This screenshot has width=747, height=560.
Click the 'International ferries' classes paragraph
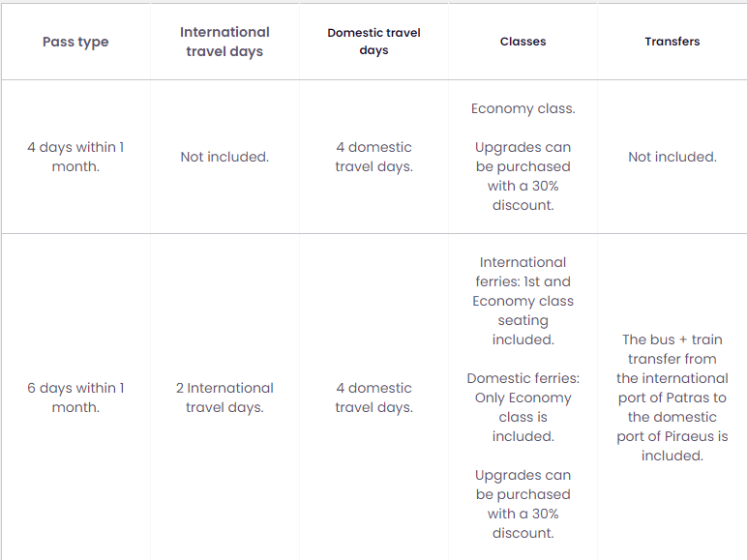click(523, 301)
